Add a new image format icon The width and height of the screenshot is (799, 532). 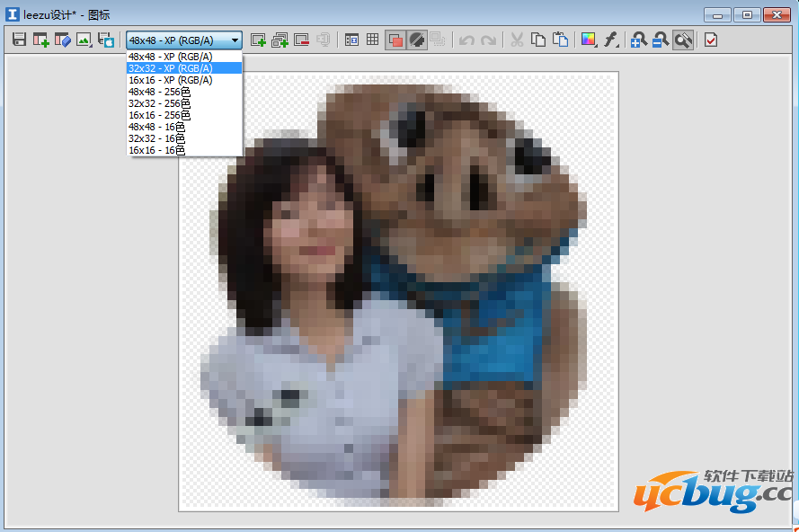[x=258, y=40]
